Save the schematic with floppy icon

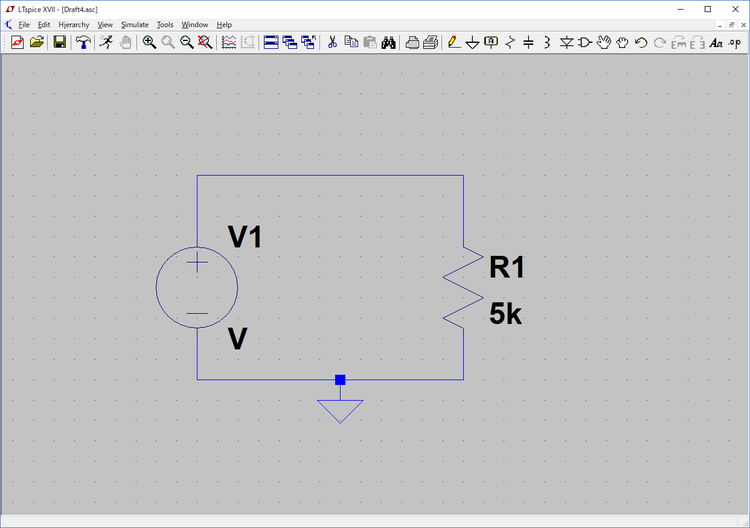click(59, 42)
